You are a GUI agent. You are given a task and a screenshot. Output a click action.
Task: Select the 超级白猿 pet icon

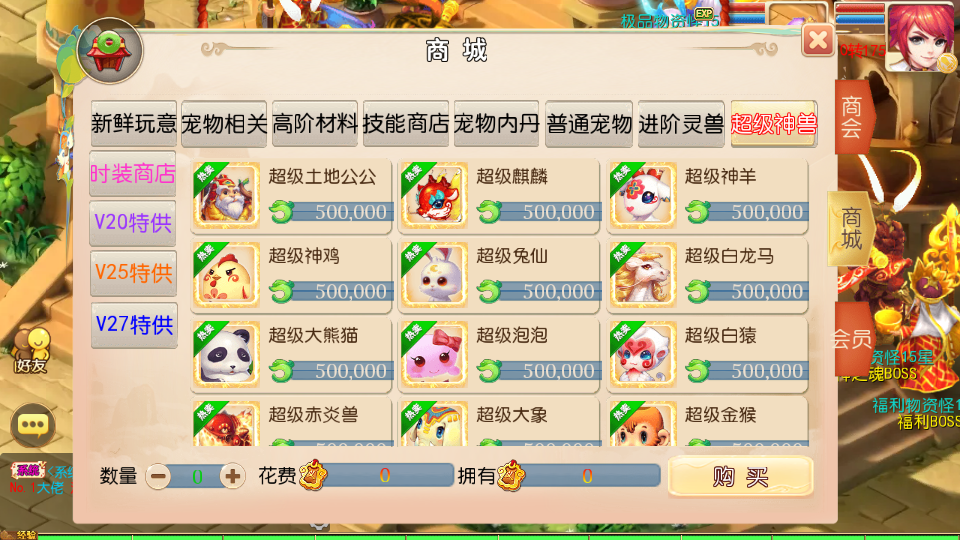[642, 354]
